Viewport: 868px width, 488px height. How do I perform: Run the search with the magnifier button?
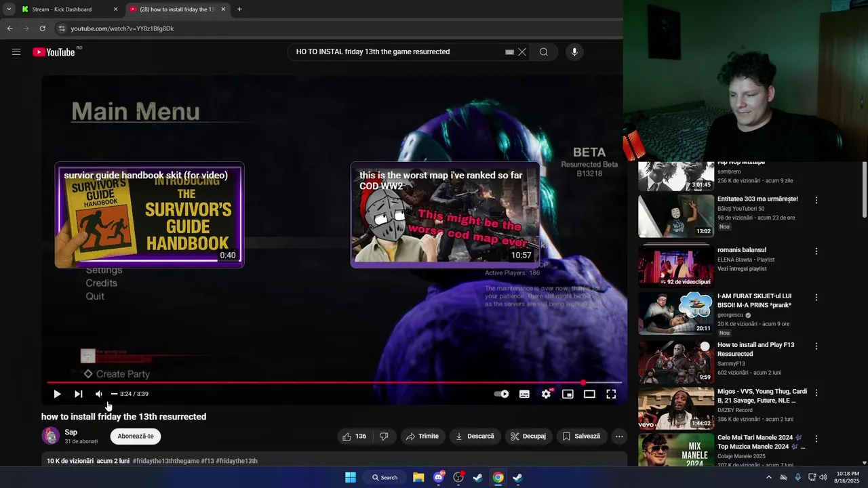point(544,52)
